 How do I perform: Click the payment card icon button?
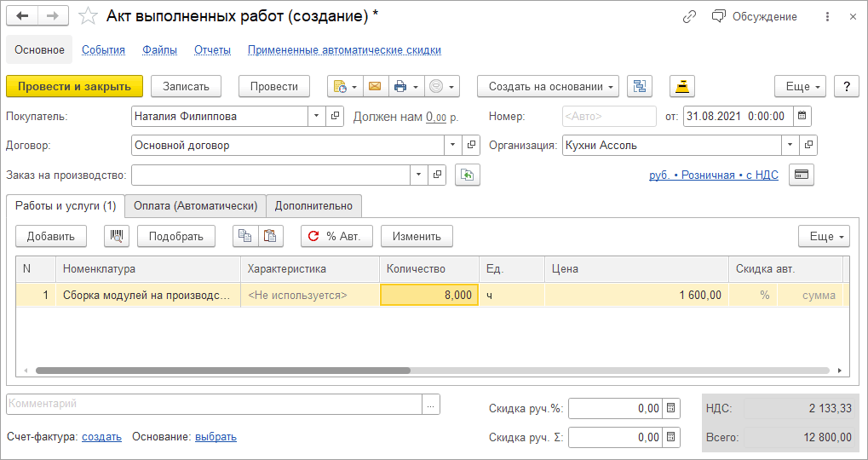[x=802, y=175]
